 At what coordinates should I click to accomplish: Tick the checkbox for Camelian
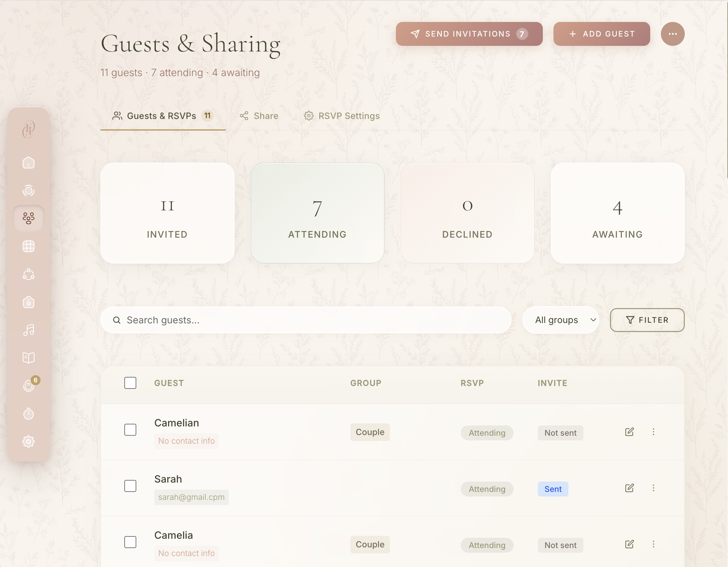(130, 430)
